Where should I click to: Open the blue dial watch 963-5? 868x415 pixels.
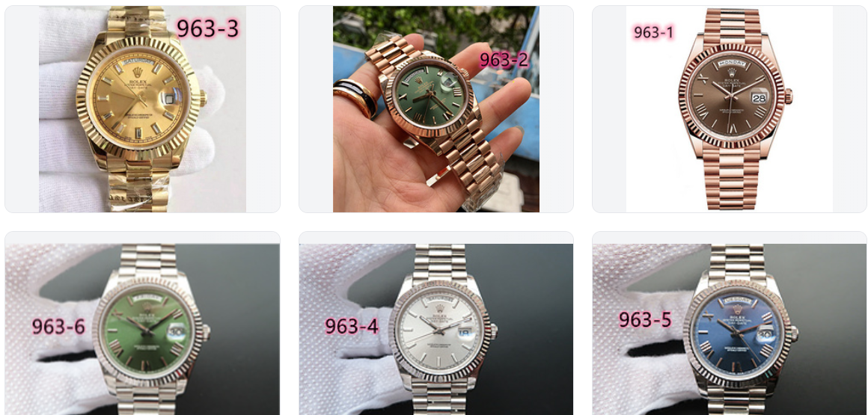[729, 329]
